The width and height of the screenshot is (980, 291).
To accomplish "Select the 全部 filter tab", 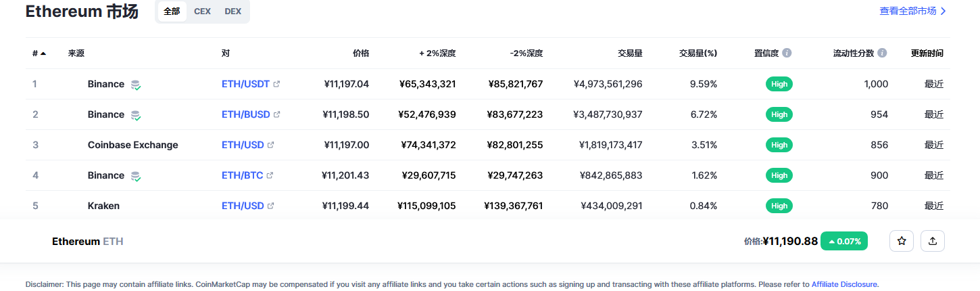I will [x=172, y=12].
